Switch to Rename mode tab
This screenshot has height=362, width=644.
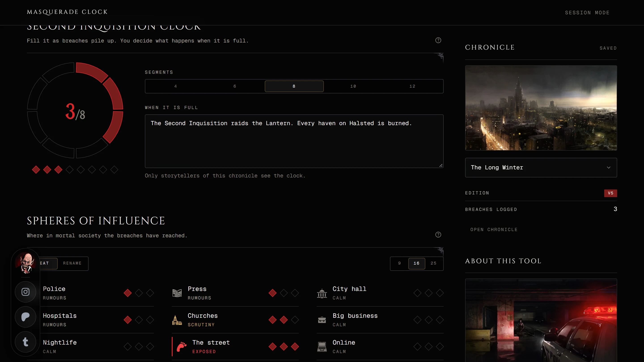72,263
